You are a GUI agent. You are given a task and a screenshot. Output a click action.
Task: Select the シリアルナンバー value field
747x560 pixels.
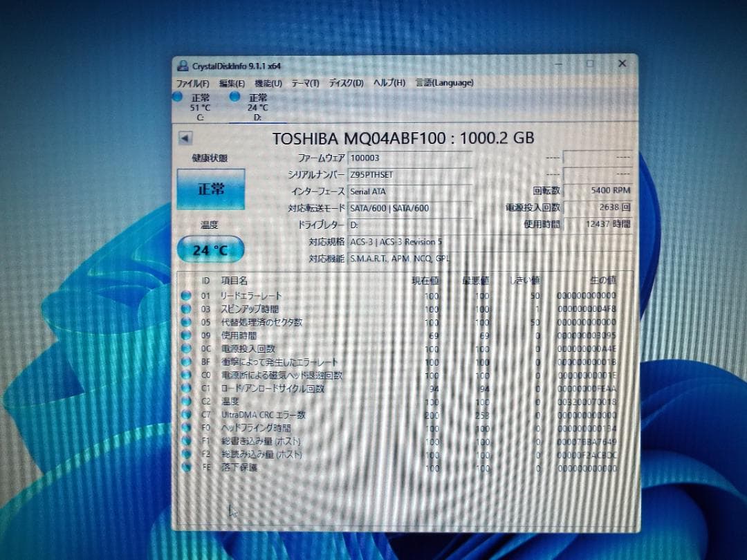(x=408, y=174)
